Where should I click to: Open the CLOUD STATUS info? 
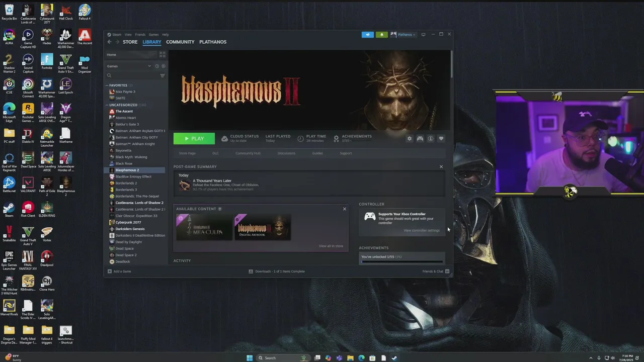pos(240,138)
